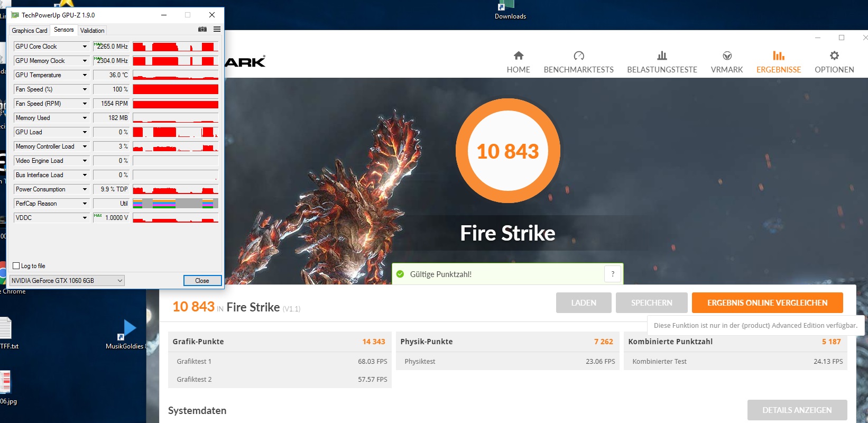Open the Downloads desktop shortcut icon
Viewport: 868px width, 423px height.
(506, 6)
